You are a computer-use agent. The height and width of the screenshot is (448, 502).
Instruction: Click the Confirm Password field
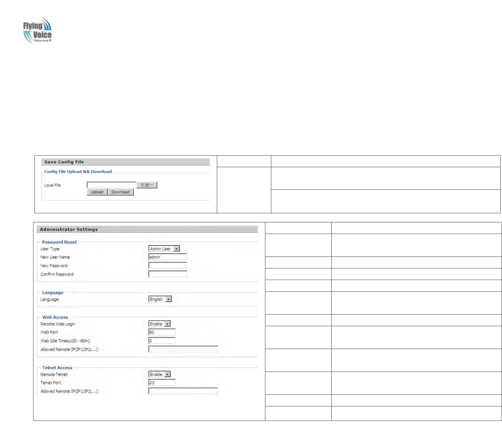[168, 274]
